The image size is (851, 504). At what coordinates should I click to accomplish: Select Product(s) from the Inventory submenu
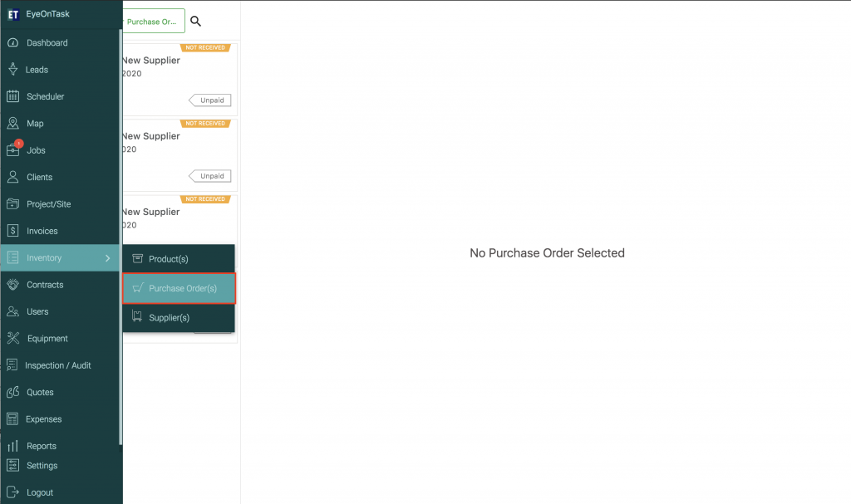179,259
